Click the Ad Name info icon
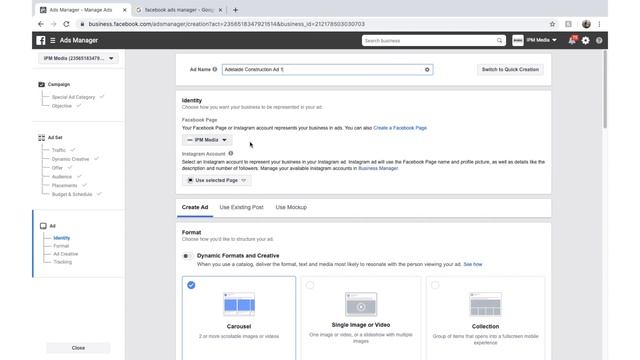The image size is (640, 360). (215, 69)
